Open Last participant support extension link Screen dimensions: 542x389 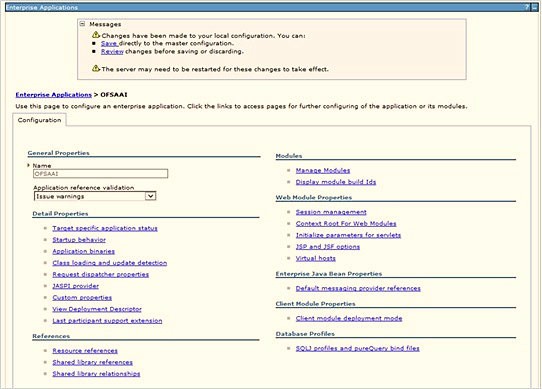point(107,321)
